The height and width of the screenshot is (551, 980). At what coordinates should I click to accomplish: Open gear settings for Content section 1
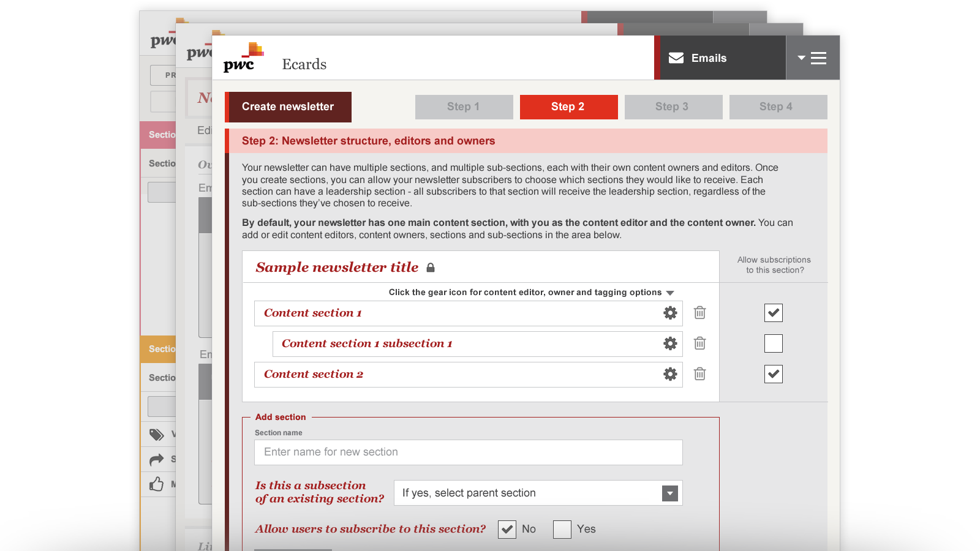click(x=670, y=313)
